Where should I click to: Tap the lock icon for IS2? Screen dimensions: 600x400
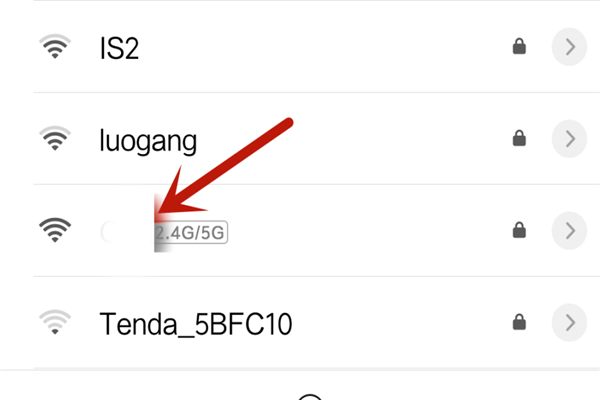click(x=519, y=46)
